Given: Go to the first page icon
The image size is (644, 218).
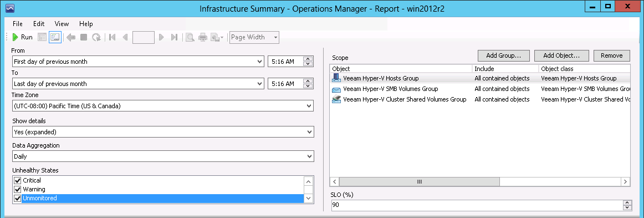Looking at the screenshot, I should pos(112,37).
